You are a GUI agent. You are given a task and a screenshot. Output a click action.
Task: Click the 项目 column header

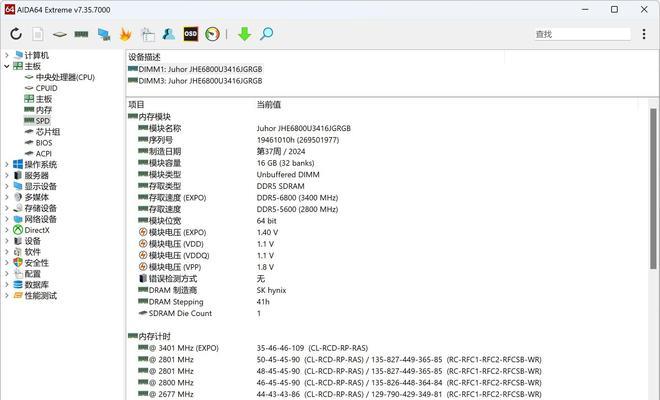tap(136, 104)
